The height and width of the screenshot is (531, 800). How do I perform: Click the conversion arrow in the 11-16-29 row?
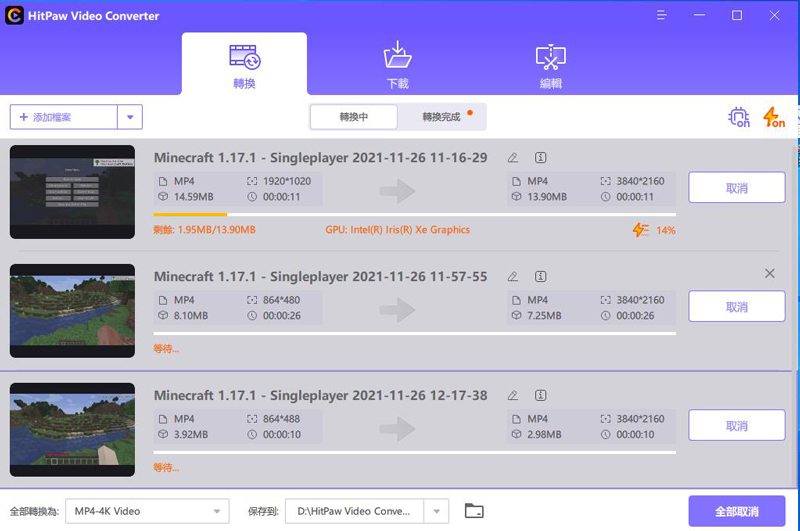pos(397,191)
